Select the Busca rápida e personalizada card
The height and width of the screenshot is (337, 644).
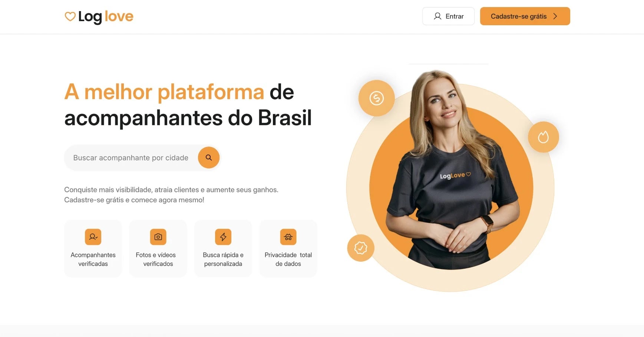[x=223, y=248]
